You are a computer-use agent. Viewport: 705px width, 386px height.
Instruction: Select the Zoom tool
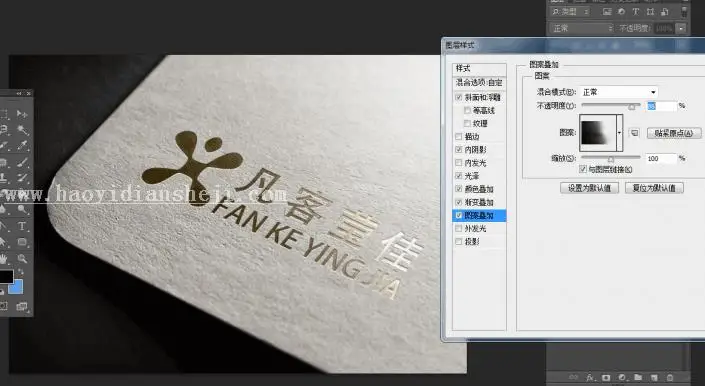(22, 258)
